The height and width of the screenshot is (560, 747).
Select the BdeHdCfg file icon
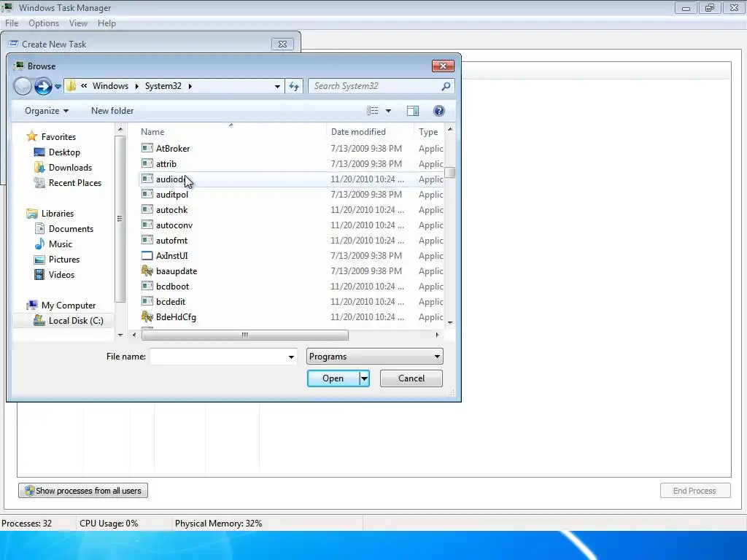tap(147, 317)
